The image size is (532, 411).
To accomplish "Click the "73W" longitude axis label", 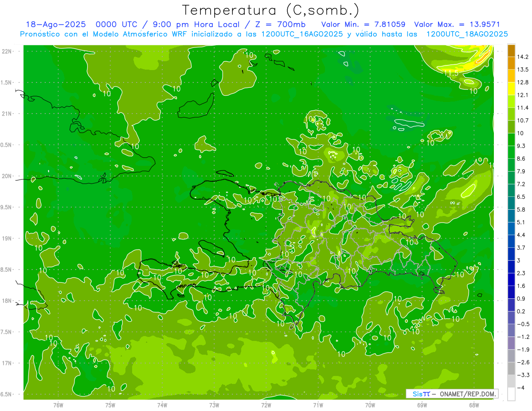I will pyautogui.click(x=214, y=405).
